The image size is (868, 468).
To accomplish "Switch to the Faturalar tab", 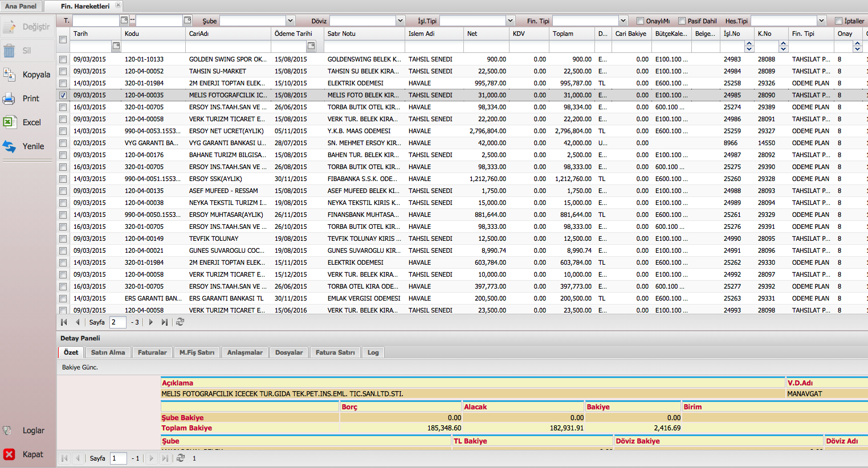I will (x=152, y=352).
